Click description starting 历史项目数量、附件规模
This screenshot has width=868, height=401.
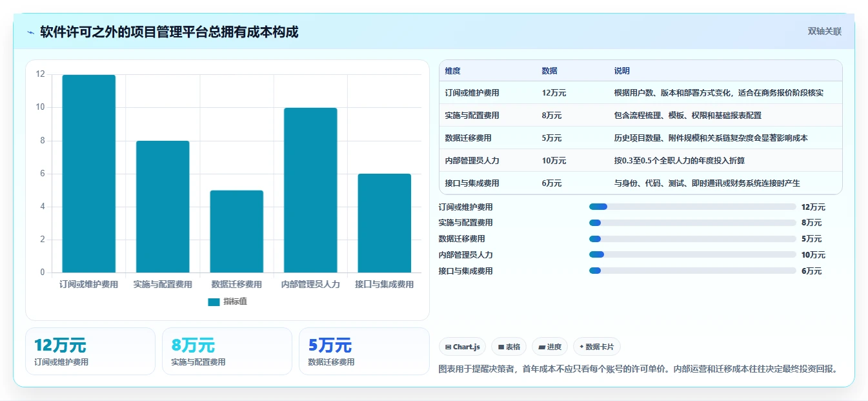[x=711, y=138]
